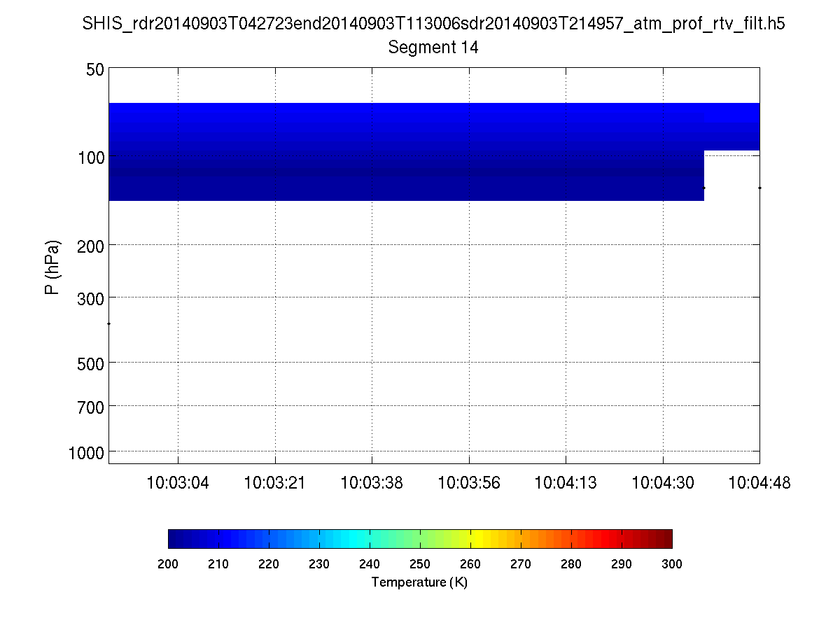Pick the orange area near 270 on colorbar
This screenshot has width=840, height=630.
(521, 538)
